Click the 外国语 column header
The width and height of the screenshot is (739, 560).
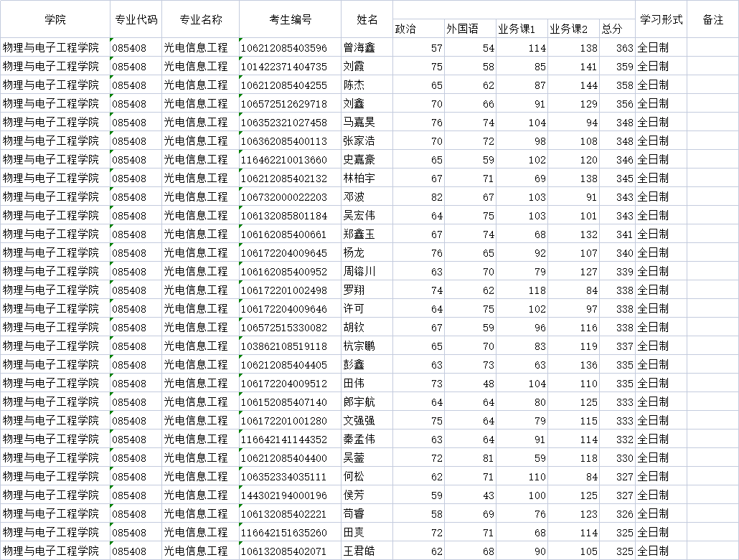(x=470, y=29)
